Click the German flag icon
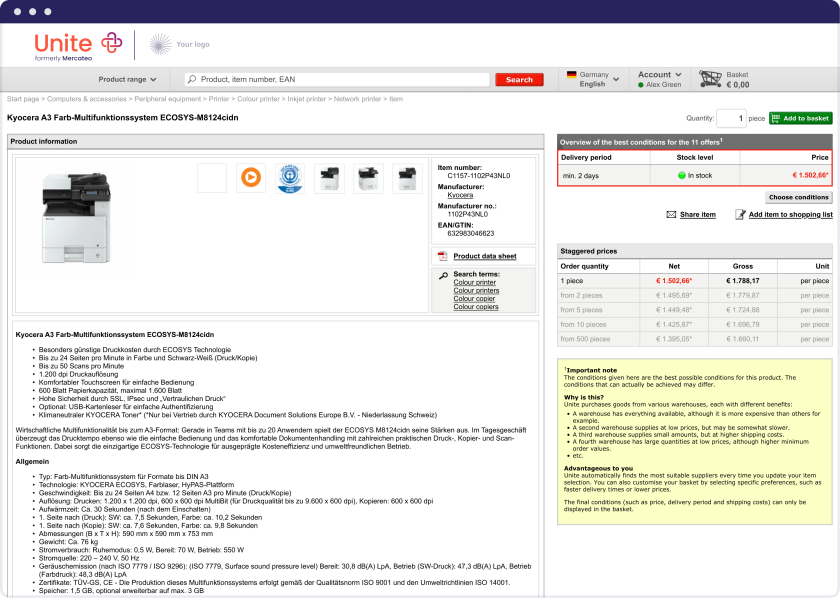 [572, 74]
